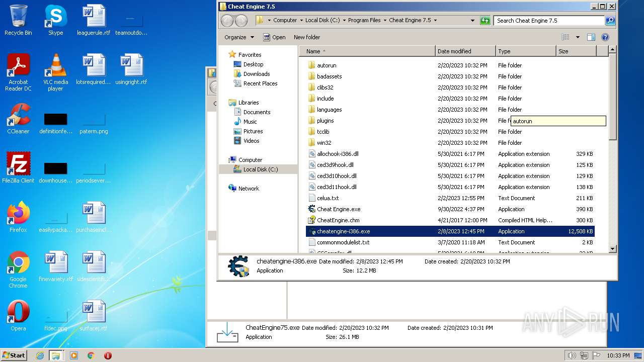The width and height of the screenshot is (644, 362).
Task: Click the search Cheat Engine 7.5 field
Action: 550,21
